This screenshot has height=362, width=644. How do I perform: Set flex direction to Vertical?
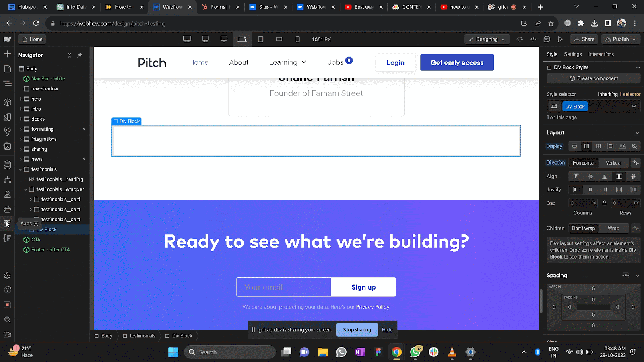tap(613, 163)
